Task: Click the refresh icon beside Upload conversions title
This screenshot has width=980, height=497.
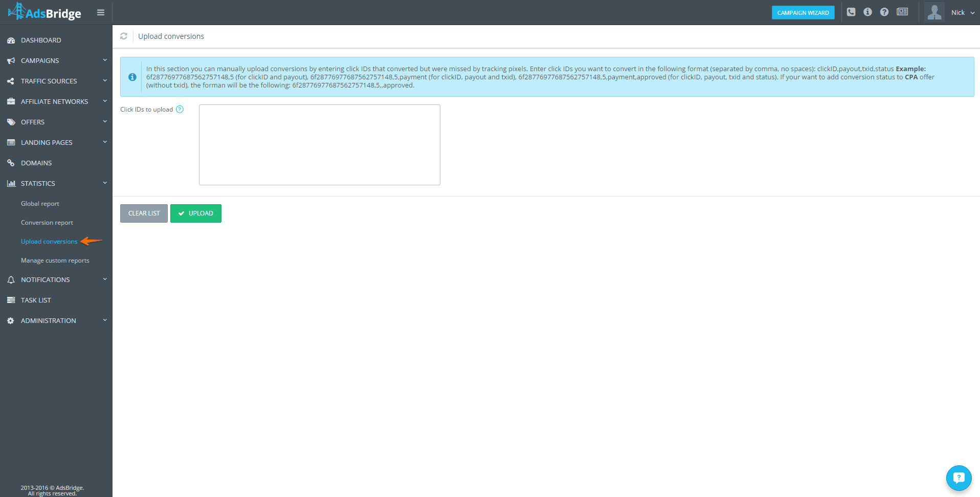Action: [124, 36]
